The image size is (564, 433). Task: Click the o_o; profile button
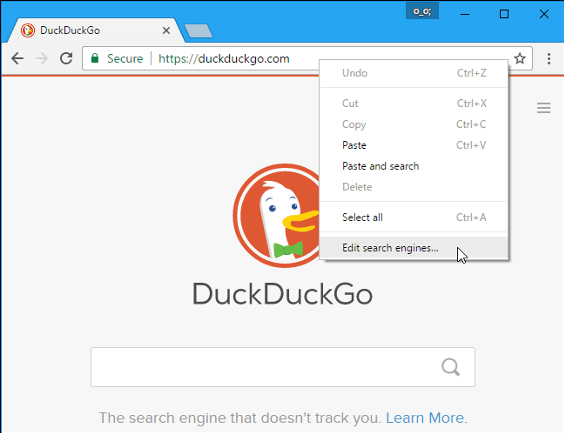[x=422, y=12]
